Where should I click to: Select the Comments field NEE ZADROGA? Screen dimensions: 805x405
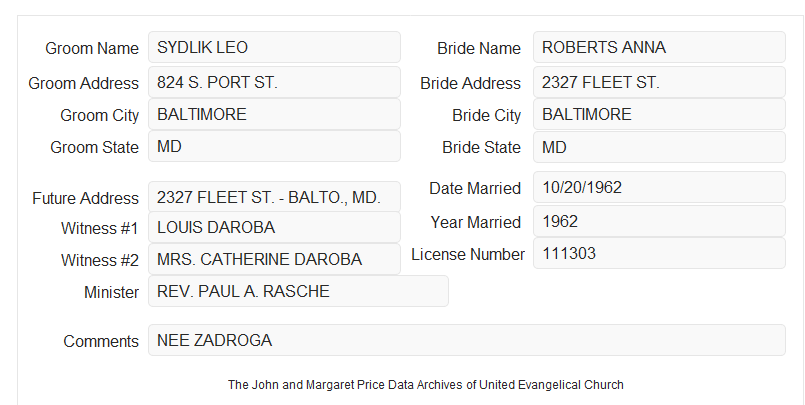coord(467,340)
